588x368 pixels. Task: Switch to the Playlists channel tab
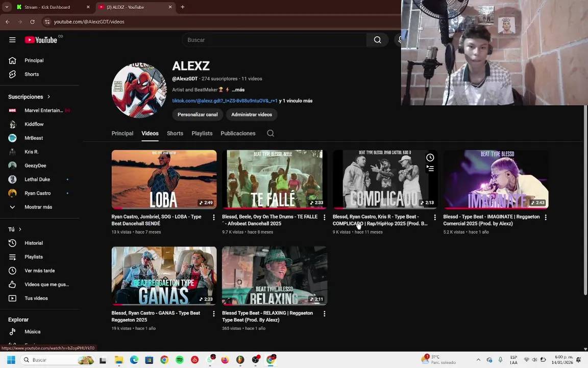tap(202, 133)
